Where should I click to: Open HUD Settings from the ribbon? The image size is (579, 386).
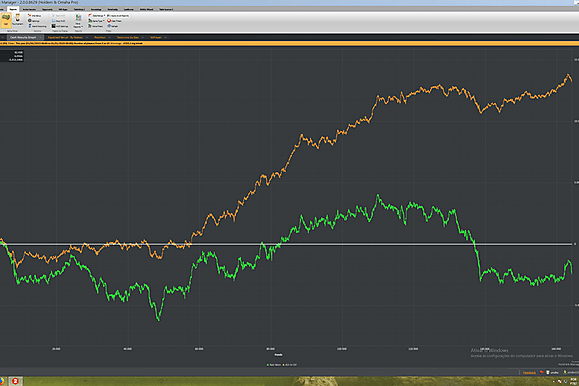pos(60,26)
